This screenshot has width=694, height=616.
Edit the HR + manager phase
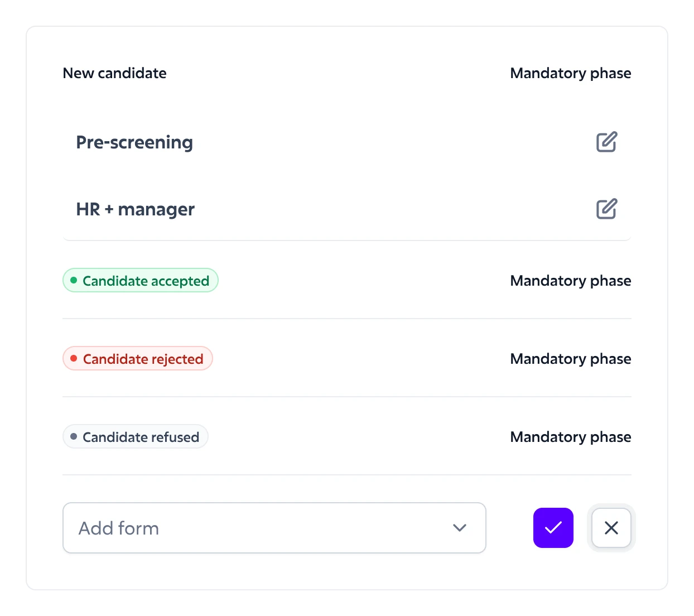tap(606, 209)
